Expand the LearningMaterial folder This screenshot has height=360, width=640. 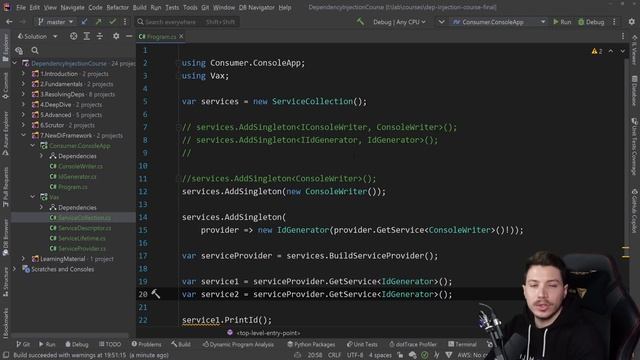[x=23, y=259]
